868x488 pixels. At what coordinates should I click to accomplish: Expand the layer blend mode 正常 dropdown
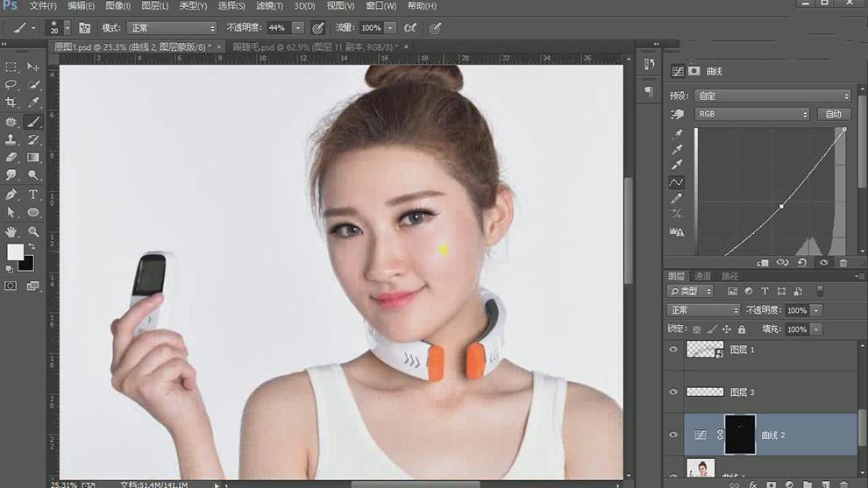pyautogui.click(x=703, y=310)
